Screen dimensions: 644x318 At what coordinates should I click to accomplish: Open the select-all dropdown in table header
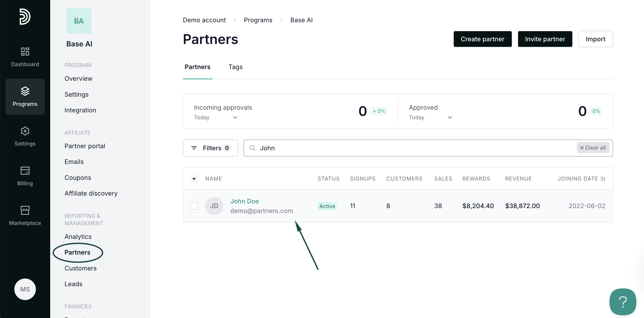(194, 179)
